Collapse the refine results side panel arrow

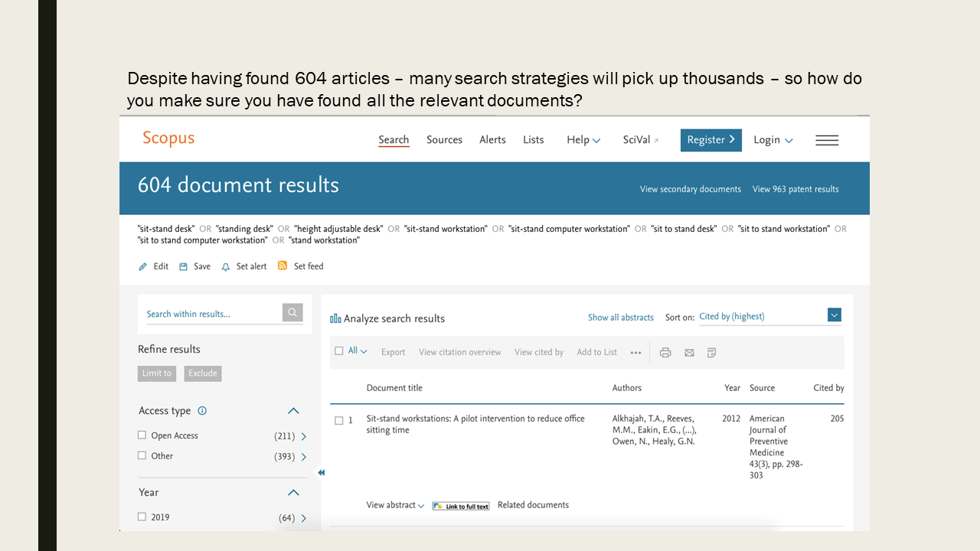click(x=322, y=472)
